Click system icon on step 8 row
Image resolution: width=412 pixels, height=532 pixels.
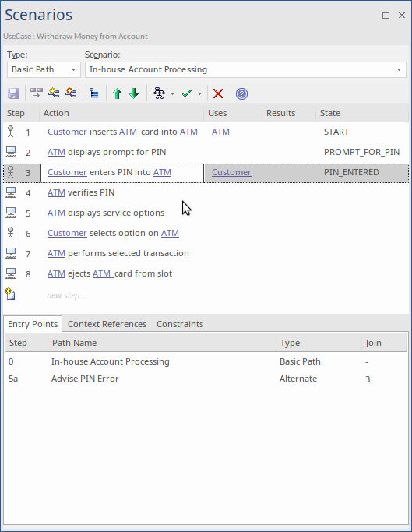pyautogui.click(x=11, y=274)
